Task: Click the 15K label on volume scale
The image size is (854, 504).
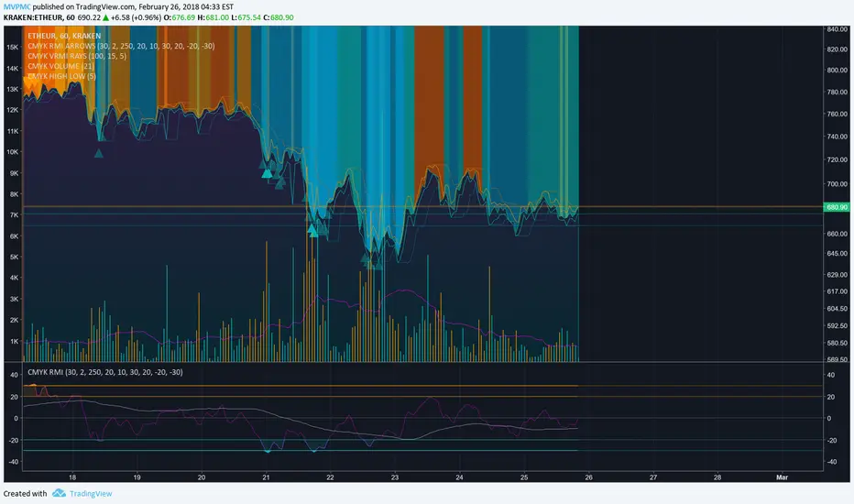Action: click(13, 47)
